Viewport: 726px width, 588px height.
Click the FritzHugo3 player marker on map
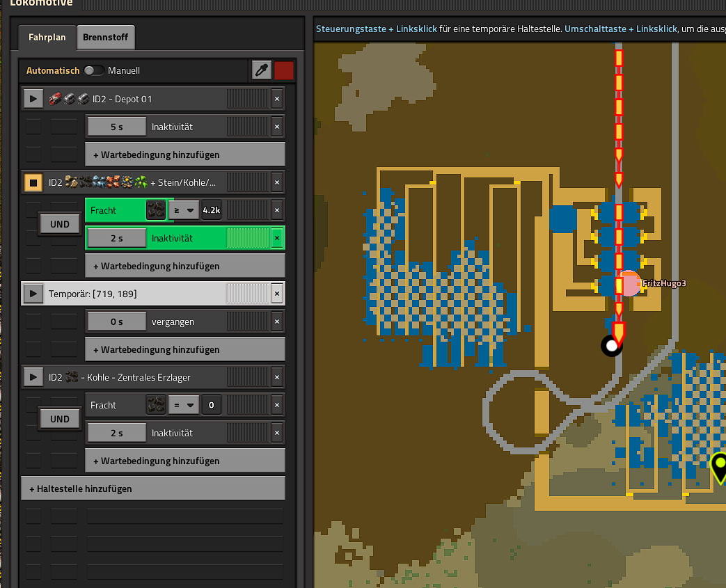(x=629, y=283)
